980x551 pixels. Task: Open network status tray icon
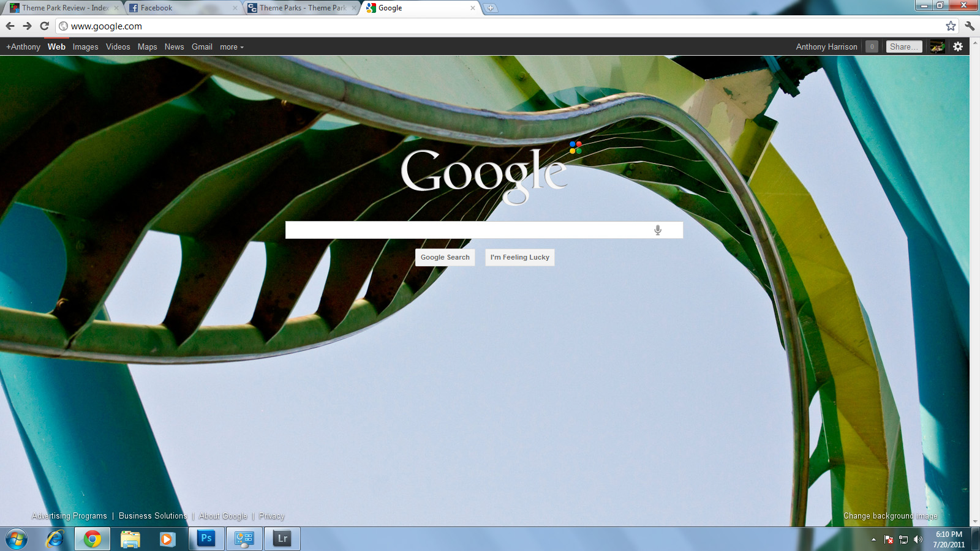[x=903, y=539]
